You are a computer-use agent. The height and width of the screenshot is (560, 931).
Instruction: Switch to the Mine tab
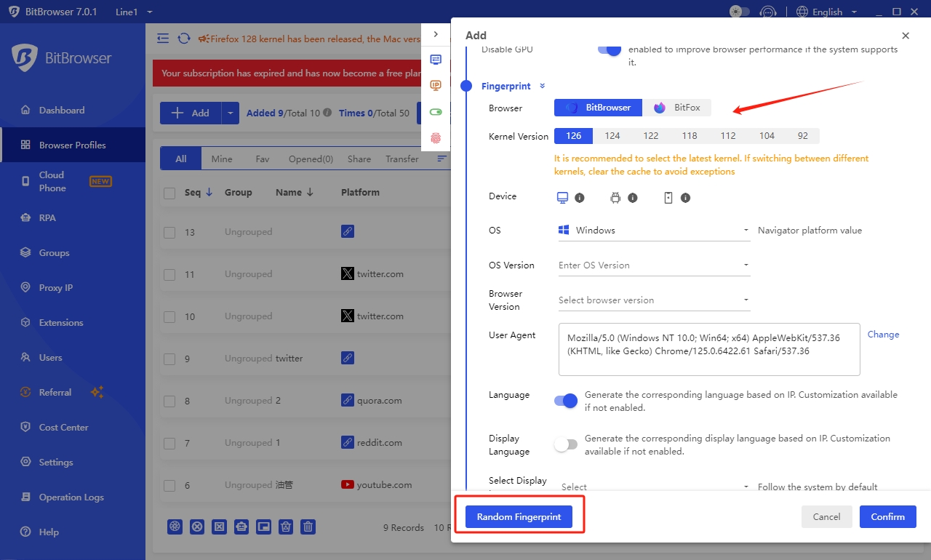(x=222, y=159)
